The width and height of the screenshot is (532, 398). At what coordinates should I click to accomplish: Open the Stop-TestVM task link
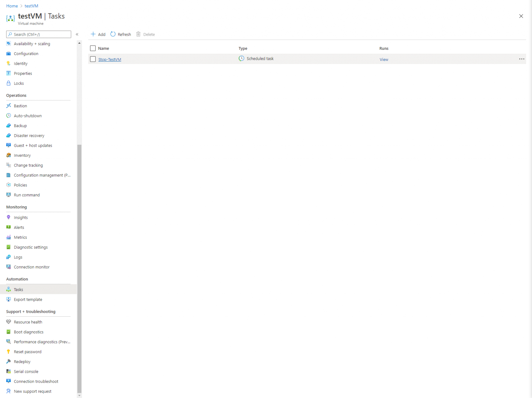tap(110, 60)
